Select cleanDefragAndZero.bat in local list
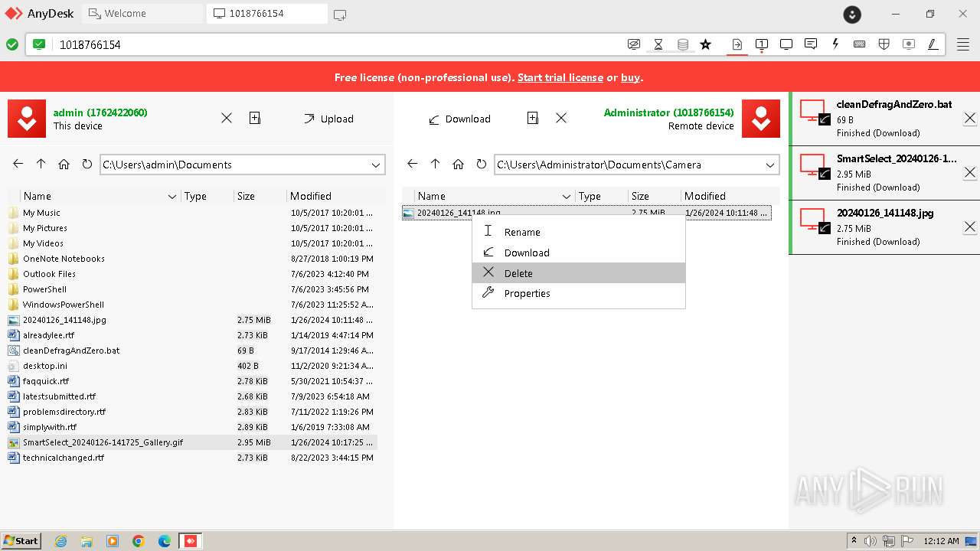The width and height of the screenshot is (980, 551). (191, 350)
